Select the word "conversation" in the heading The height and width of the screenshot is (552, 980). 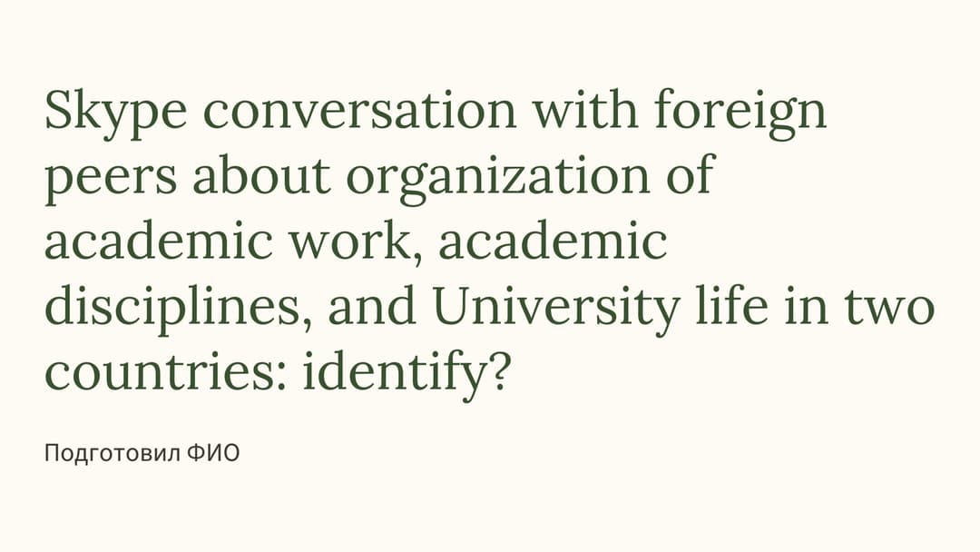click(x=359, y=110)
